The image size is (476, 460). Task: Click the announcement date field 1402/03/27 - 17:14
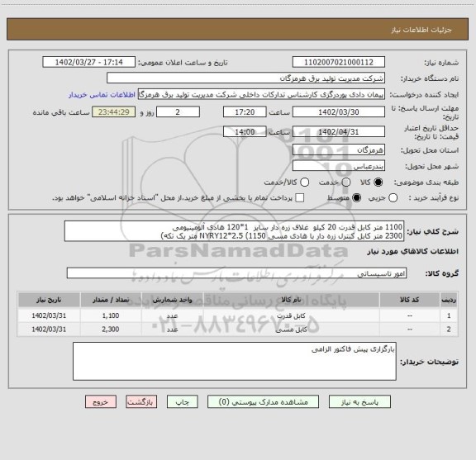89,62
